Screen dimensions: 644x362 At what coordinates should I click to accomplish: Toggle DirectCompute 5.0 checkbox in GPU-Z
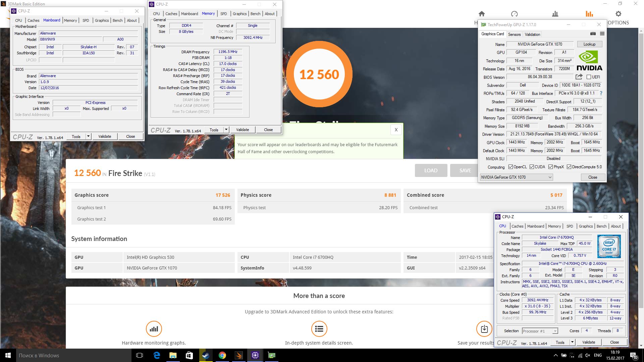click(569, 167)
